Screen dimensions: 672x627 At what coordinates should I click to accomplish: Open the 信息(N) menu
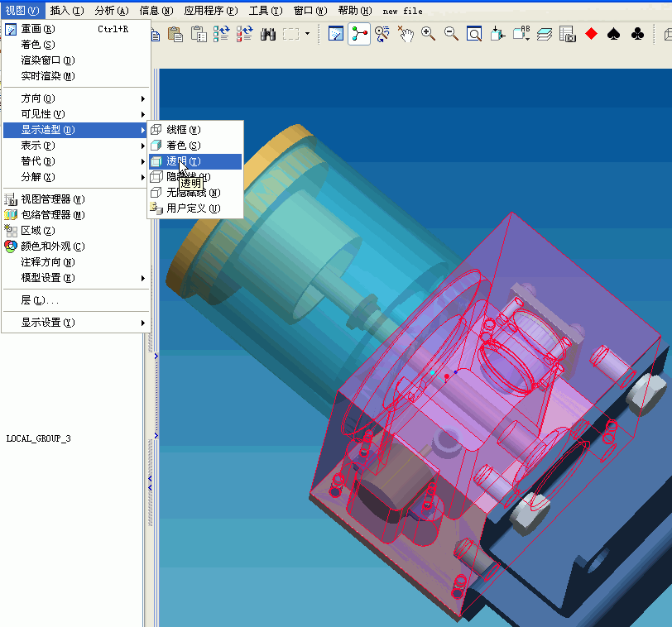156,11
